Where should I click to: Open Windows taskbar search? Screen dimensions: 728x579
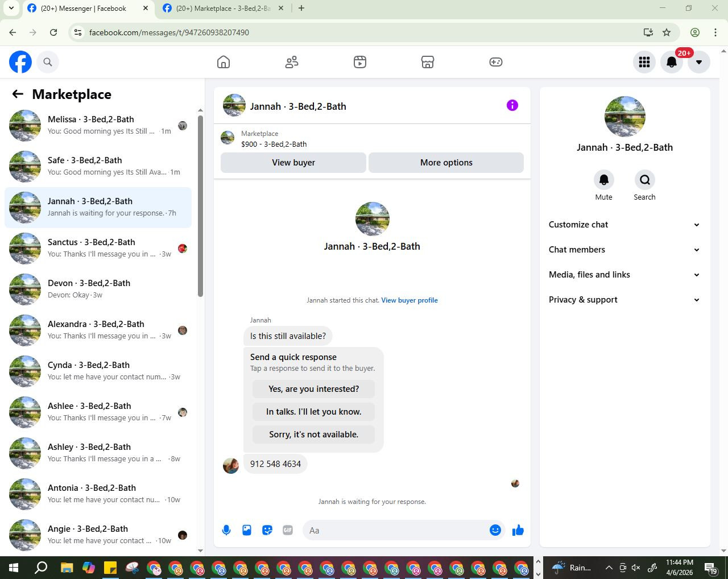tap(41, 568)
